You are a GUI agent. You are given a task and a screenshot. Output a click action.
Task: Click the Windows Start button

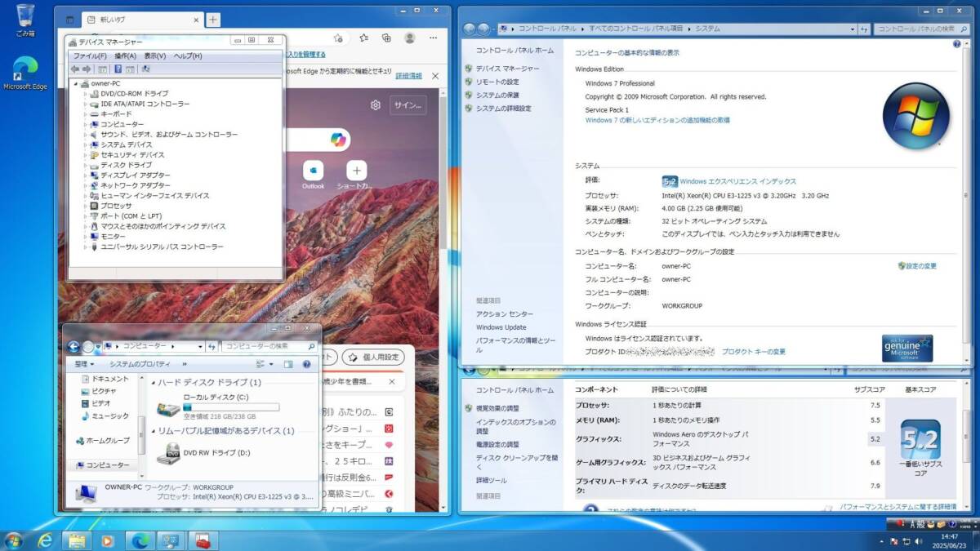[x=14, y=540]
